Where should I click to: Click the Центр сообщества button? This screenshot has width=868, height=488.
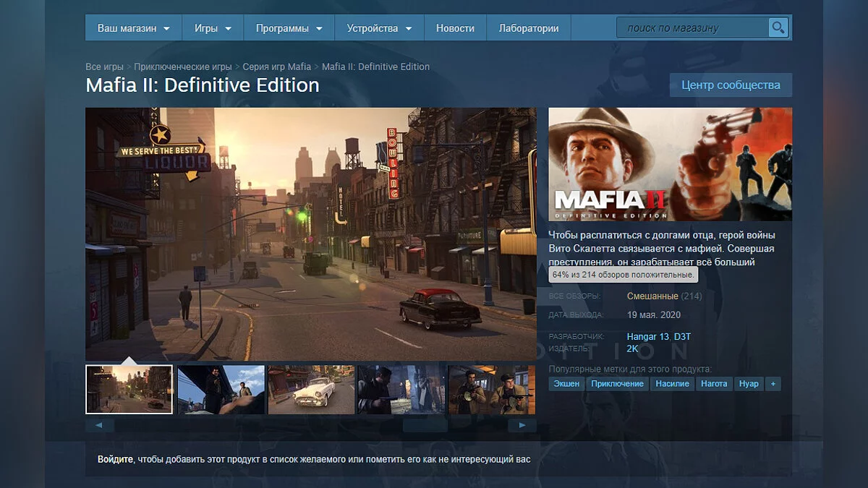(731, 85)
